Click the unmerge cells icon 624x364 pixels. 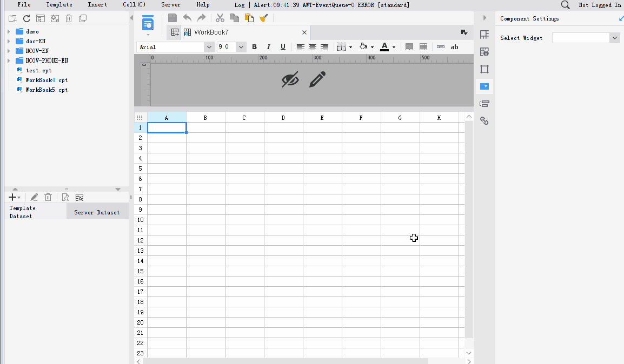tap(423, 47)
